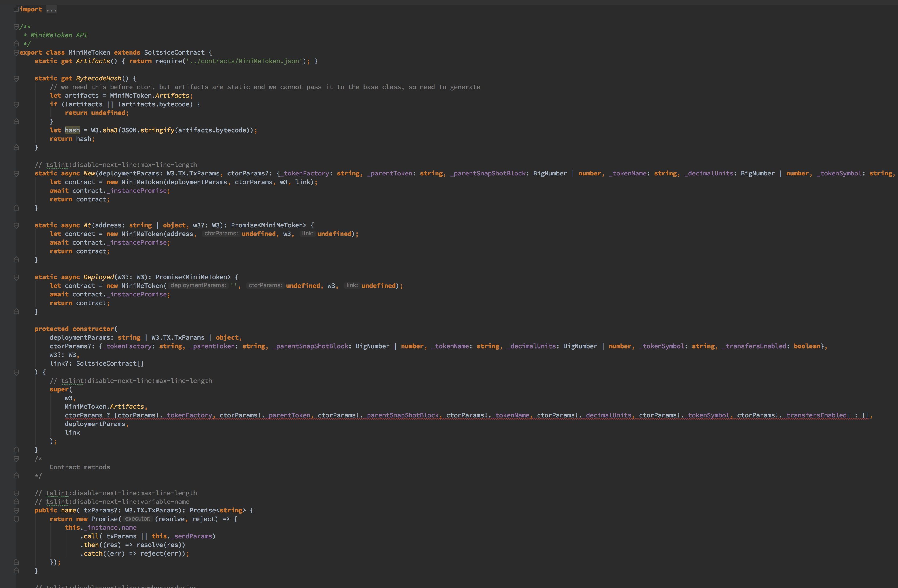Click the highlighted hash variable declaration
898x588 pixels.
pyautogui.click(x=72, y=130)
